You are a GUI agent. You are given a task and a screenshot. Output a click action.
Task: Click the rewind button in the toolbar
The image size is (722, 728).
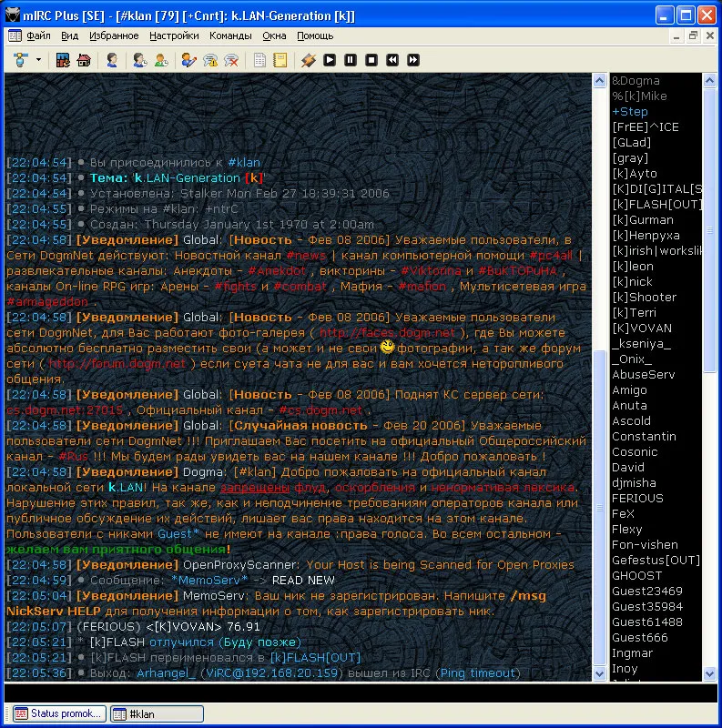[392, 60]
